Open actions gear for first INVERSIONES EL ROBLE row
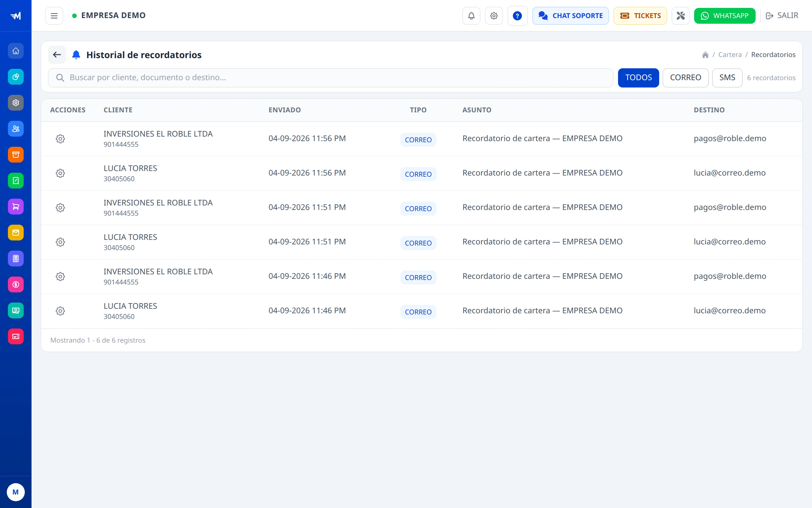This screenshot has height=508, width=812. click(x=60, y=139)
